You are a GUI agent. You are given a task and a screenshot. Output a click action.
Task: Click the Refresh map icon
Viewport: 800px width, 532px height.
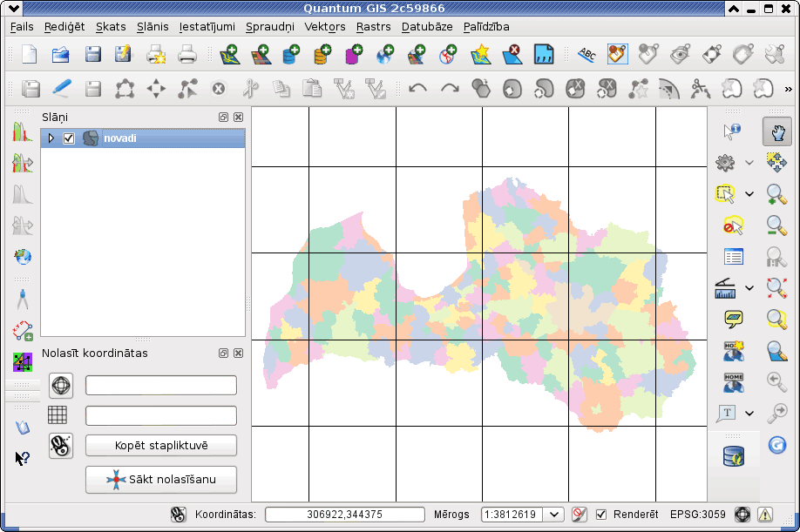pyautogui.click(x=777, y=445)
